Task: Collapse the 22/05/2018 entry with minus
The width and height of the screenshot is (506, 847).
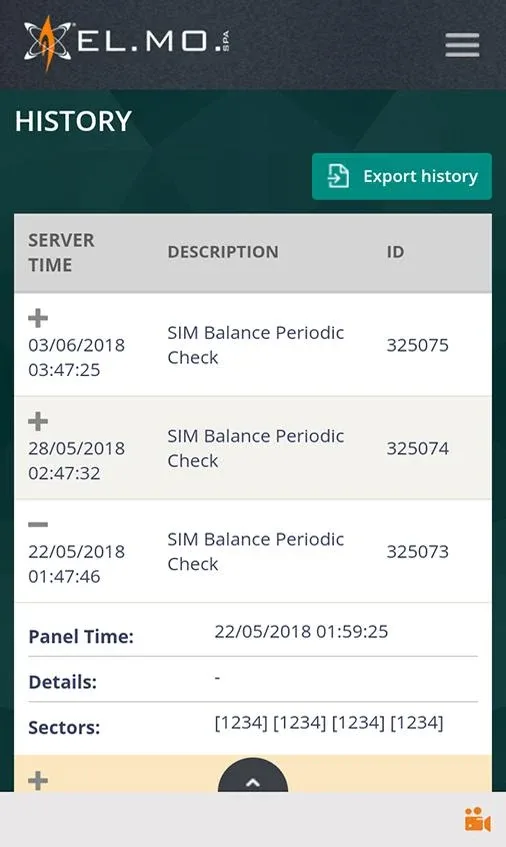Action: pyautogui.click(x=38, y=524)
